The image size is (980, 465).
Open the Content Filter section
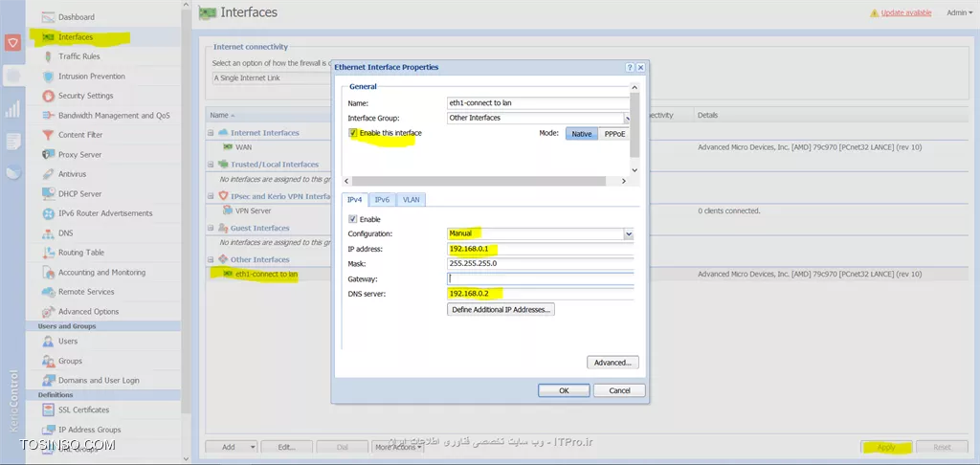point(80,135)
